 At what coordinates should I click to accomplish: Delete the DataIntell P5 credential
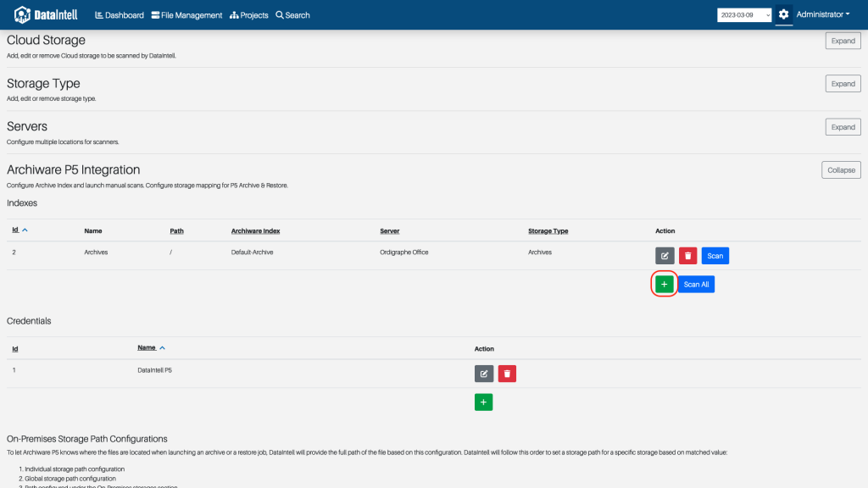(x=507, y=374)
